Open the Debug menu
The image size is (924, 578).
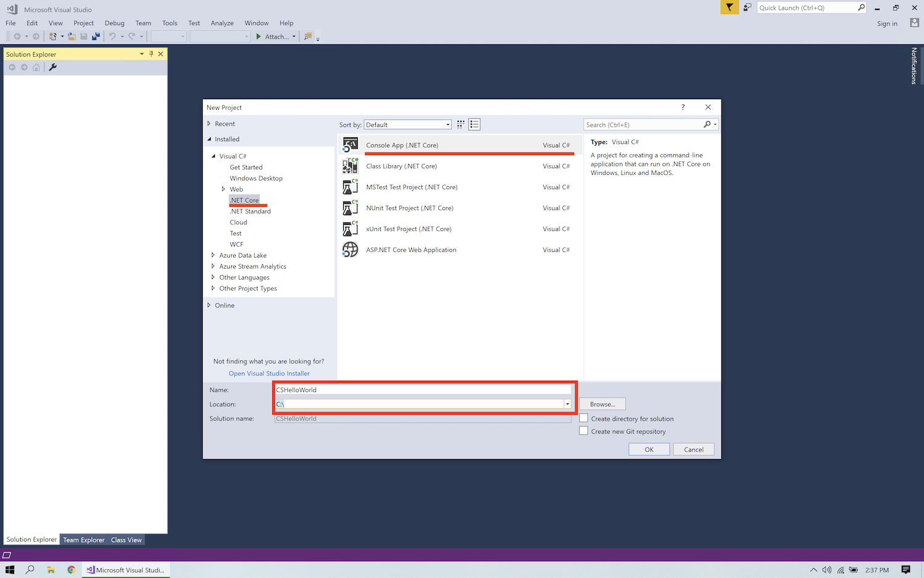coord(115,23)
